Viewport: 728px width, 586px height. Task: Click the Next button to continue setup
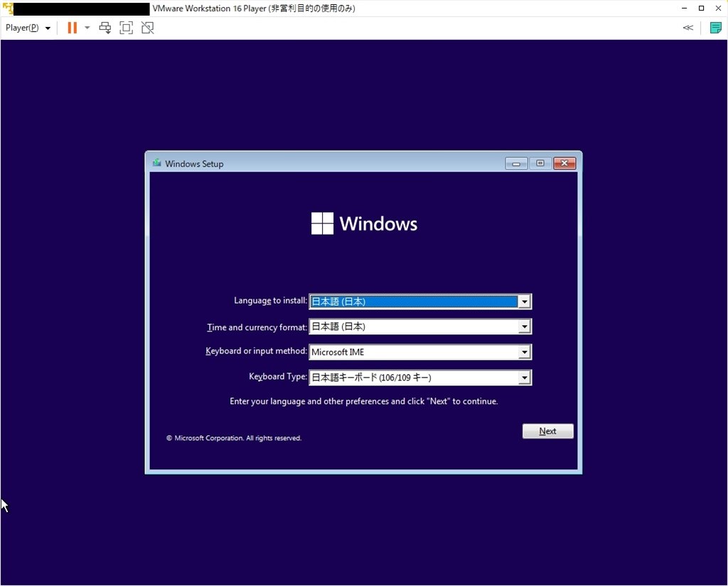coord(547,430)
